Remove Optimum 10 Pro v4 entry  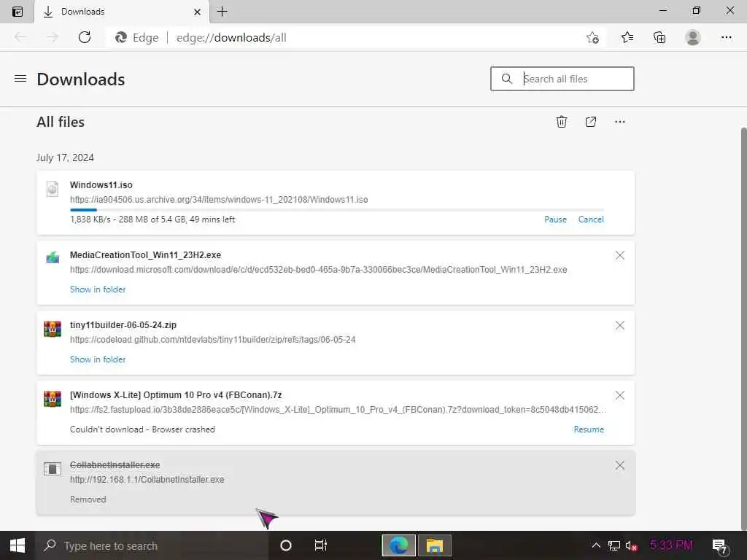620,395
